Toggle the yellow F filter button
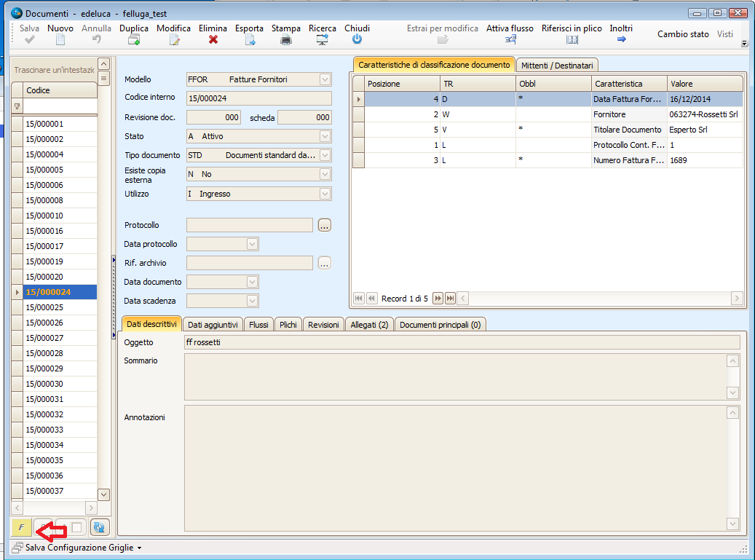Image resolution: width=755 pixels, height=560 pixels. pos(22,527)
